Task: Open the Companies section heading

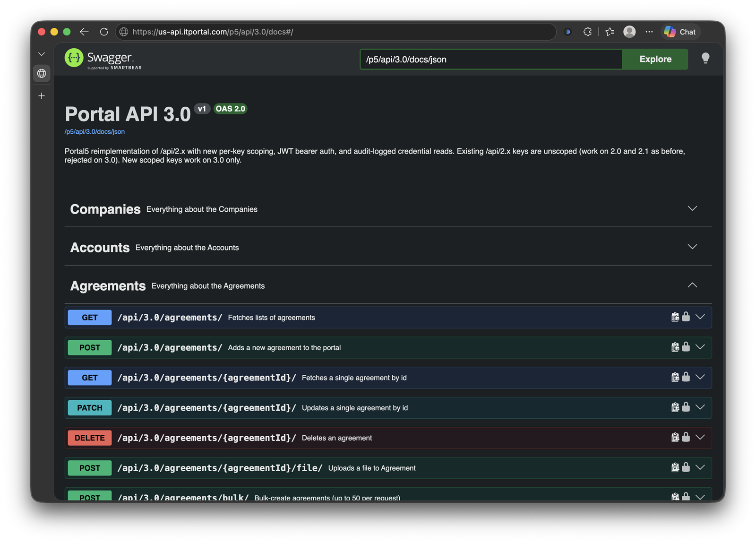Action: coord(105,209)
